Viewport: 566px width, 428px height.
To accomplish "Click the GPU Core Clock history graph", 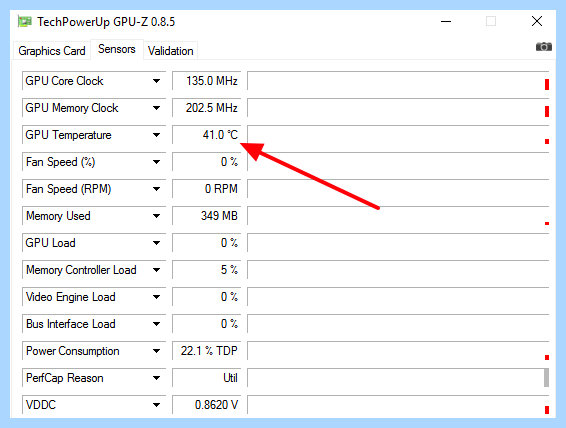I will [x=399, y=81].
